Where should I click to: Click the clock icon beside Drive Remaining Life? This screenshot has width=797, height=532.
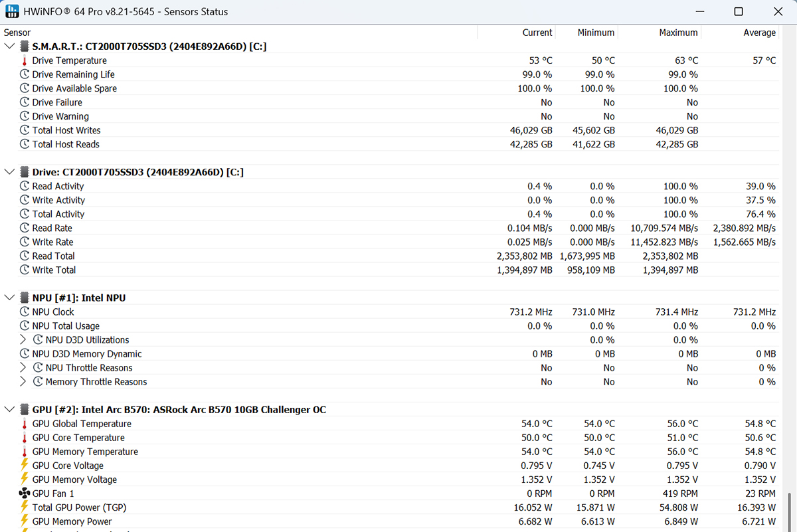coord(25,74)
